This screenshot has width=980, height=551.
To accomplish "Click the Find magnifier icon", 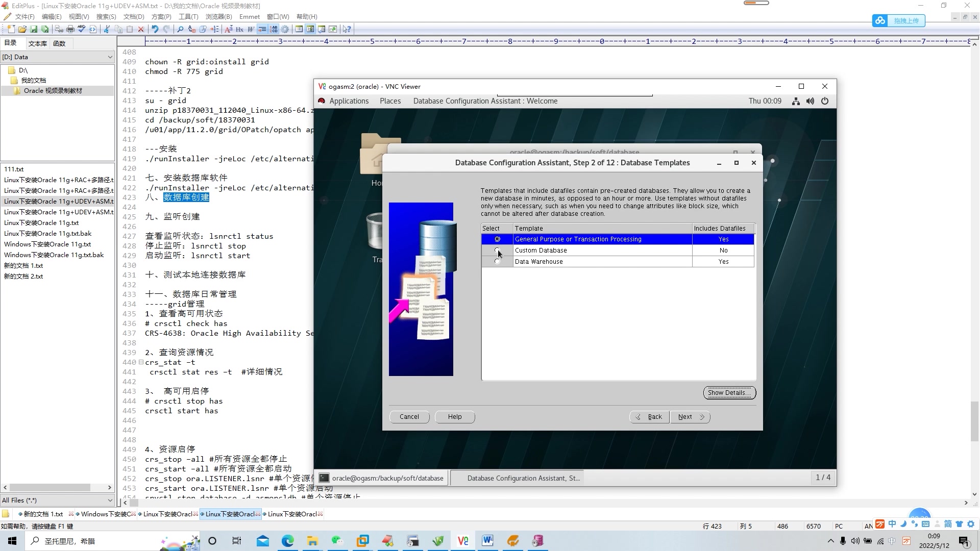I will [180, 30].
